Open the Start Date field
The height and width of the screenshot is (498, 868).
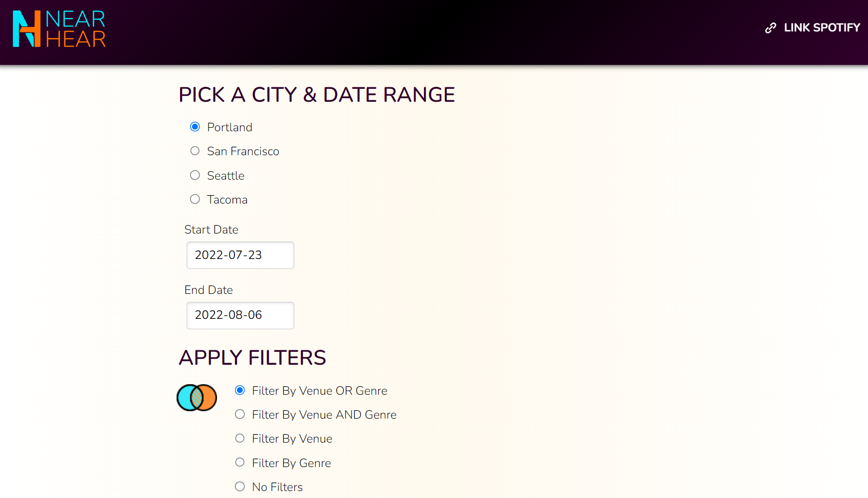click(x=240, y=255)
